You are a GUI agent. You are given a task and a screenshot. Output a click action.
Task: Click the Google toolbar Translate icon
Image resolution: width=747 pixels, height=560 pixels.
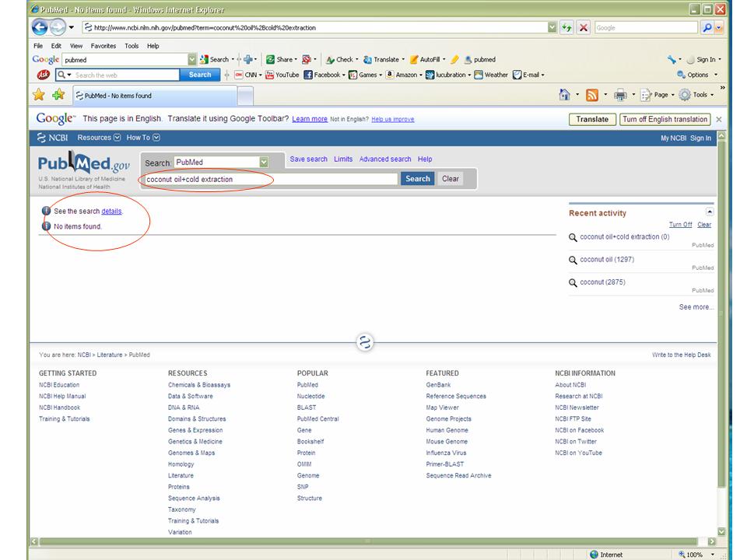coord(367,60)
